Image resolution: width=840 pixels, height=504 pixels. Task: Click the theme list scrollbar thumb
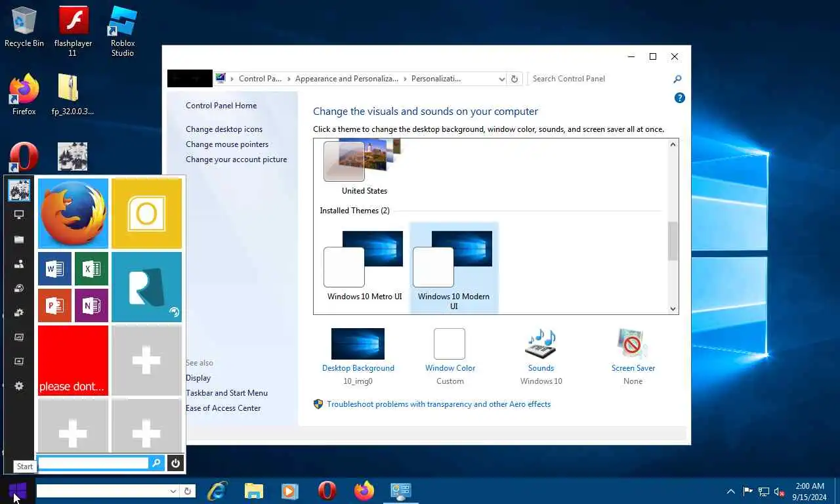tap(673, 241)
